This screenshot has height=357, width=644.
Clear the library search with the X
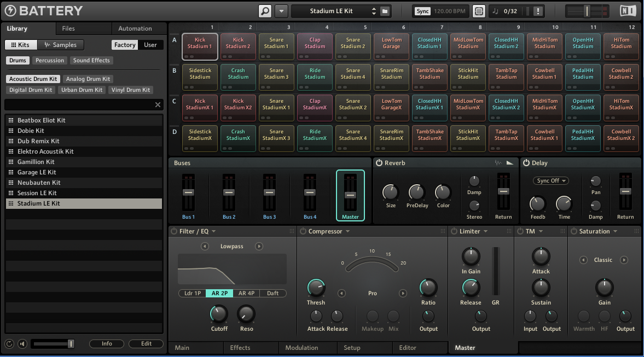[x=158, y=104]
